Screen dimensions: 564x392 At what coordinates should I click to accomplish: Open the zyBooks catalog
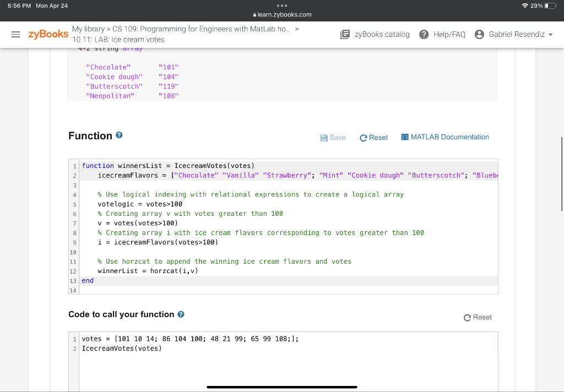click(377, 34)
